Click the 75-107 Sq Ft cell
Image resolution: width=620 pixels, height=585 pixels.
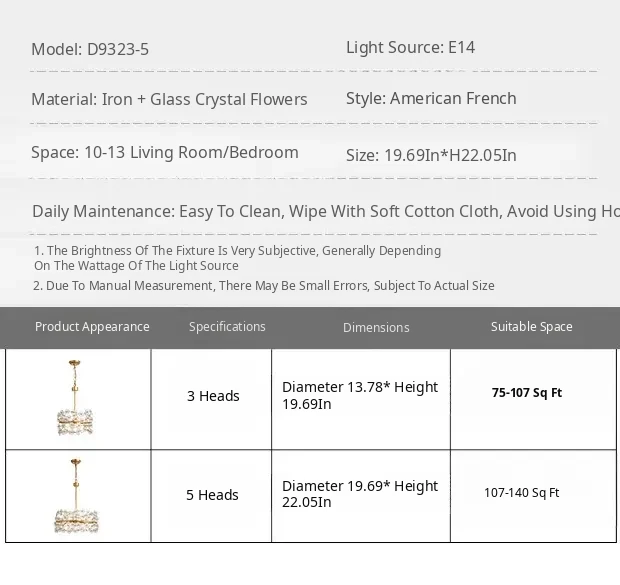(x=527, y=393)
